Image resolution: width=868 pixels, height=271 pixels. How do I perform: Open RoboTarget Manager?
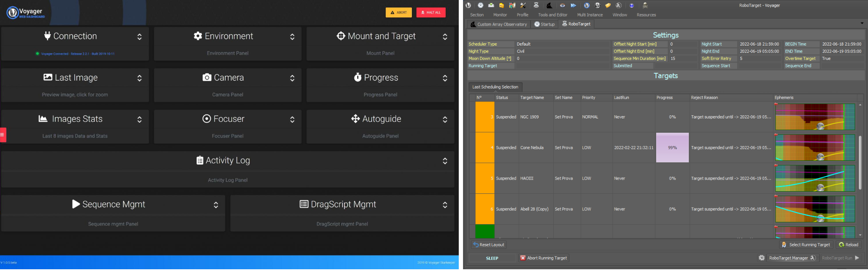(x=792, y=258)
